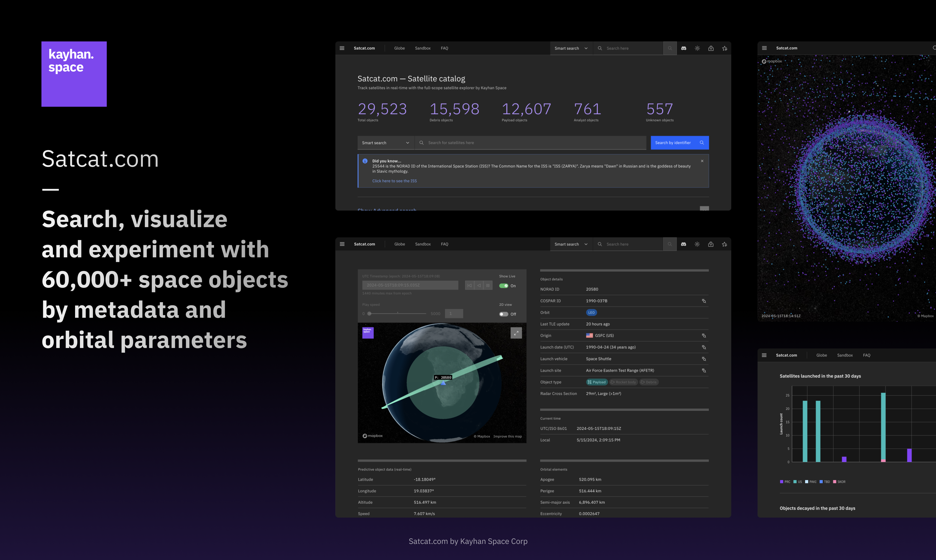The width and height of the screenshot is (936, 560).
Task: Click the Rocket body object type tag
Action: [623, 382]
